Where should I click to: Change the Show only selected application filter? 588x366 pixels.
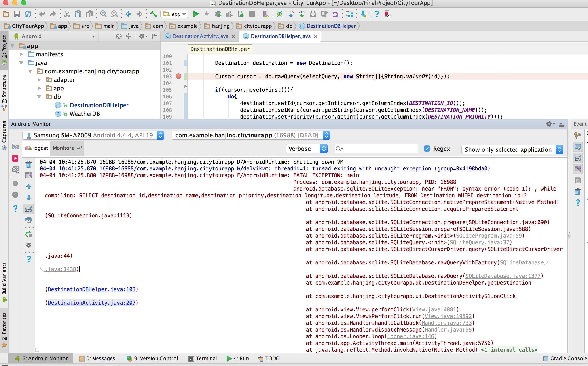click(512, 149)
